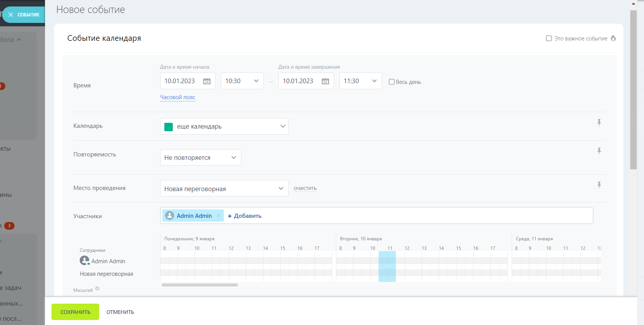Open the Новая переговорная location dropdown
The width and height of the screenshot is (644, 325).
click(224, 188)
